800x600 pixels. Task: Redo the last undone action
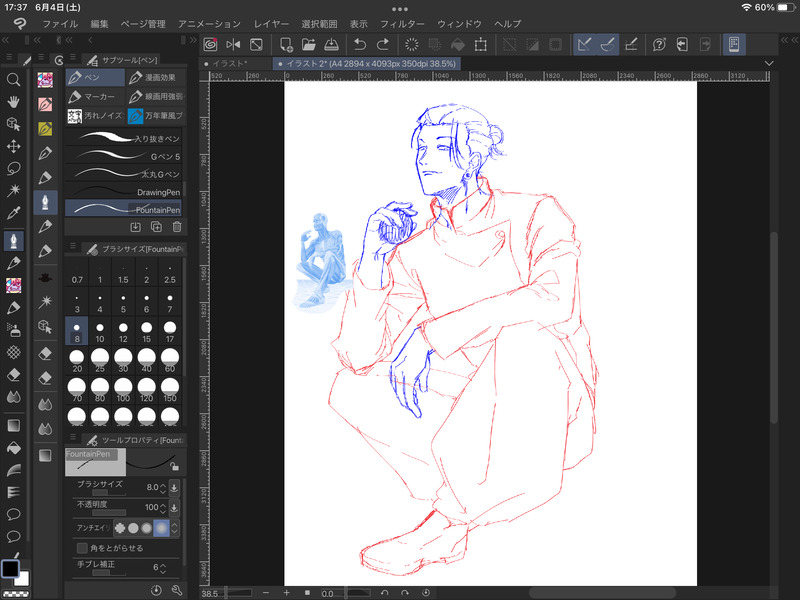pos(383,44)
